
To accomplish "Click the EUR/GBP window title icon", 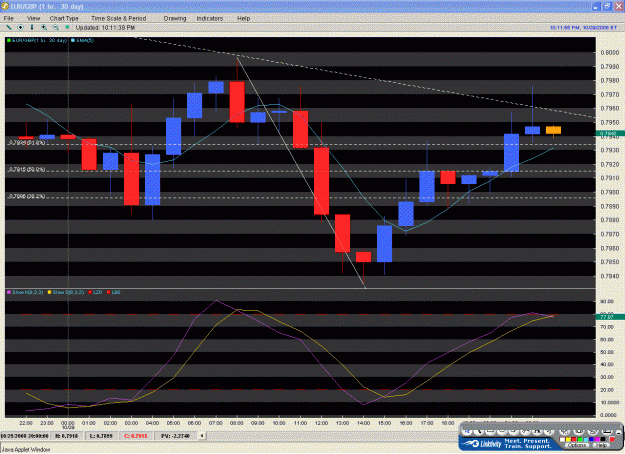I will click(x=5, y=6).
